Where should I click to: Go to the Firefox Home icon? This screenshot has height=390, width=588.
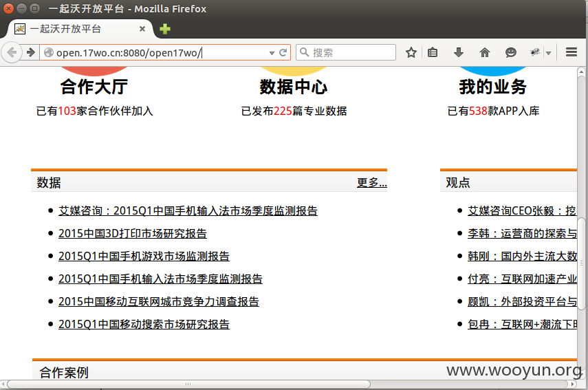(x=485, y=52)
